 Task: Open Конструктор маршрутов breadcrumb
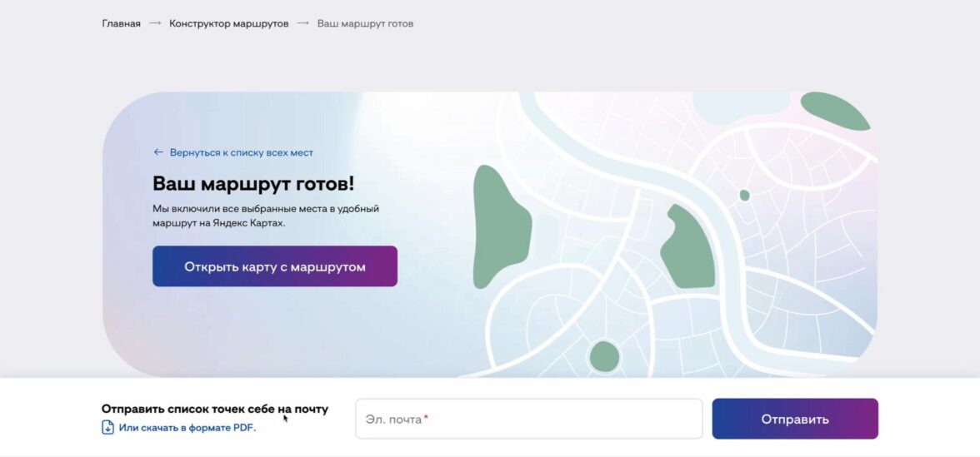tap(228, 23)
